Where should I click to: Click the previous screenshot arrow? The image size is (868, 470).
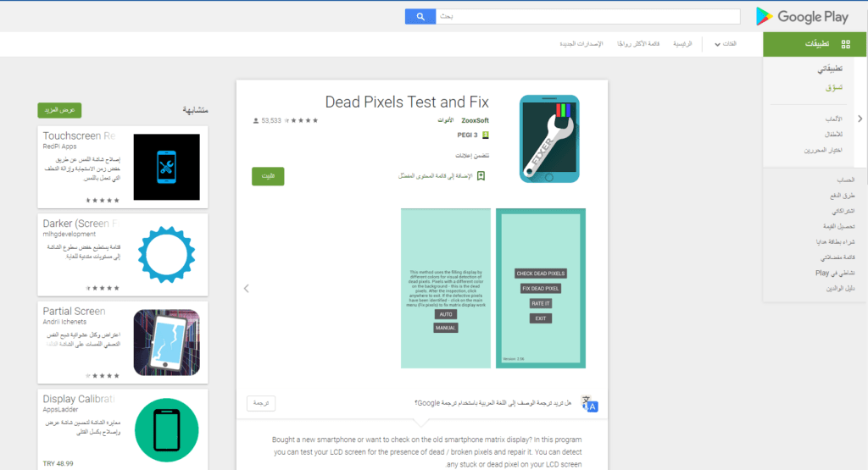(x=247, y=288)
